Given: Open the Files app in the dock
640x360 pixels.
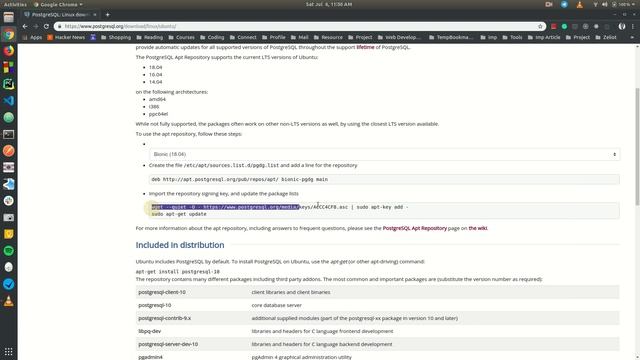Looking at the screenshot, I should (x=9, y=17).
